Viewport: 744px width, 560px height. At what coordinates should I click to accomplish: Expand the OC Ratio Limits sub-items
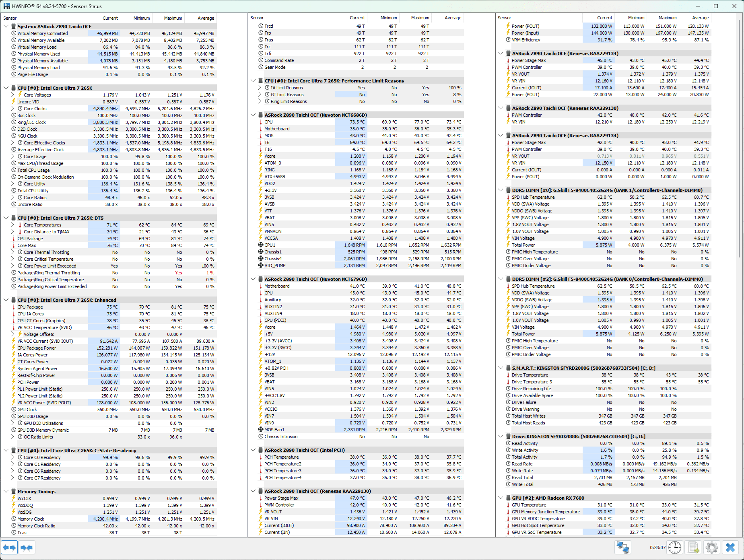[12, 437]
